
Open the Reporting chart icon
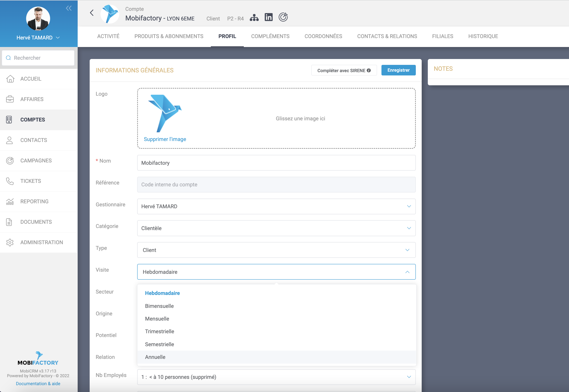[10, 201]
